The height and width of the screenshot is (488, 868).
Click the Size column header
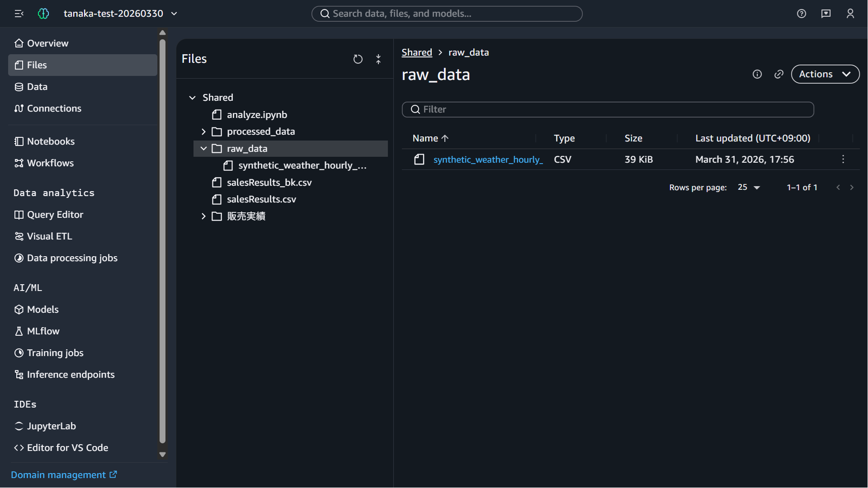(x=633, y=138)
